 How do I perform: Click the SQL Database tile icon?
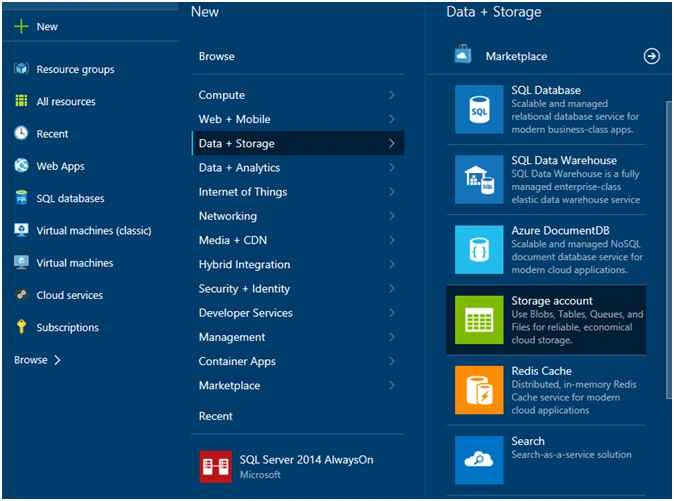pos(479,109)
